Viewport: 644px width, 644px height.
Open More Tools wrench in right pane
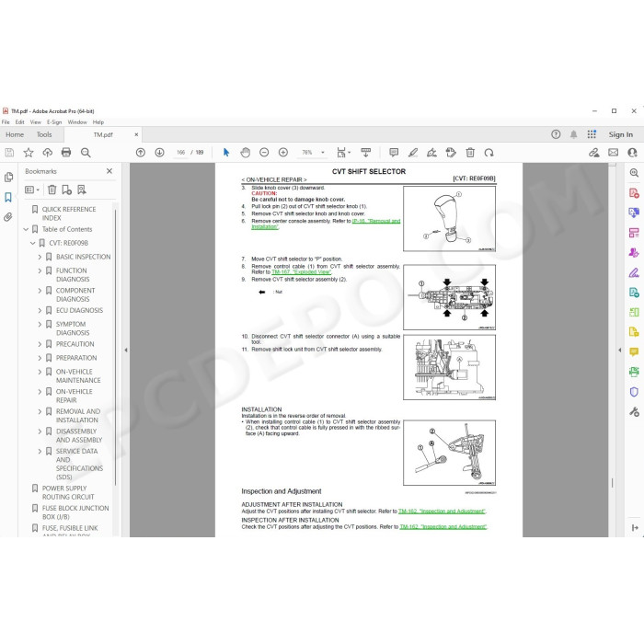634,412
